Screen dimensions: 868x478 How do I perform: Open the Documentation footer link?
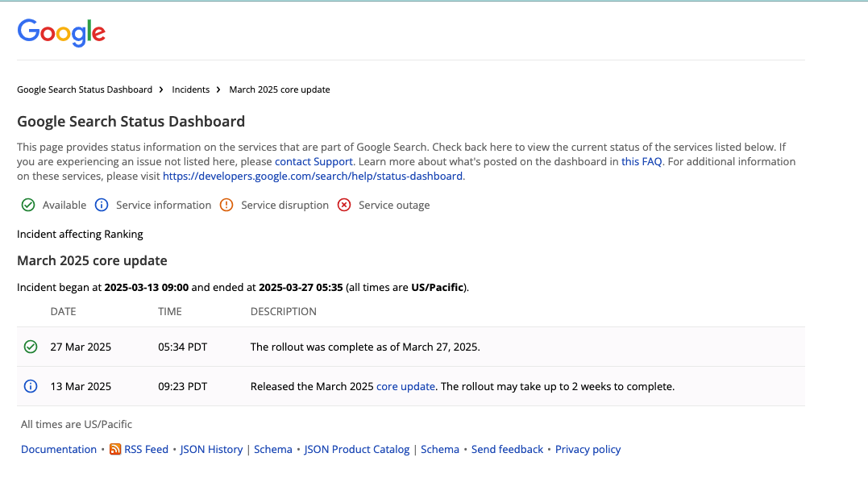click(x=59, y=449)
